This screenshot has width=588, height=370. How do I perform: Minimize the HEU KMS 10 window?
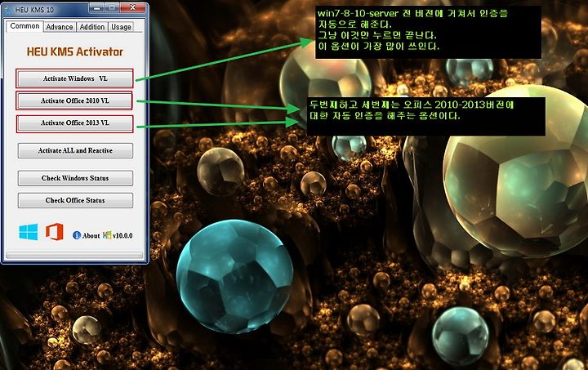pyautogui.click(x=96, y=7)
